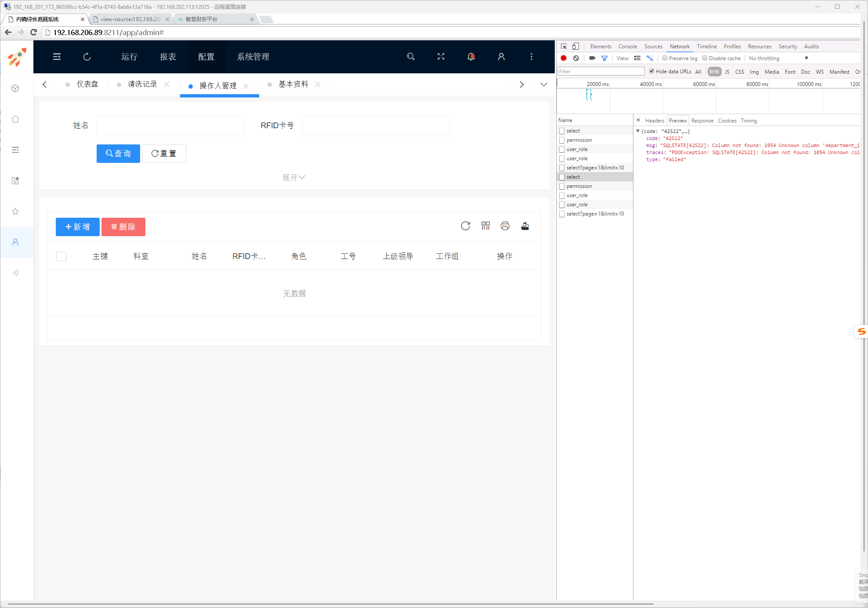Open the Console tab in DevTools
This screenshot has width=868, height=608.
pyautogui.click(x=628, y=47)
